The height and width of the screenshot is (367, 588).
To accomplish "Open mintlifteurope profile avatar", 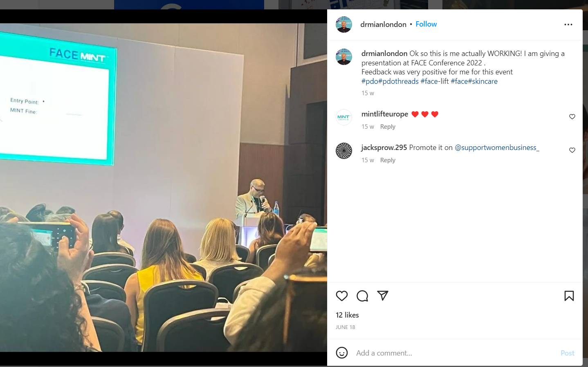I will pyautogui.click(x=344, y=117).
